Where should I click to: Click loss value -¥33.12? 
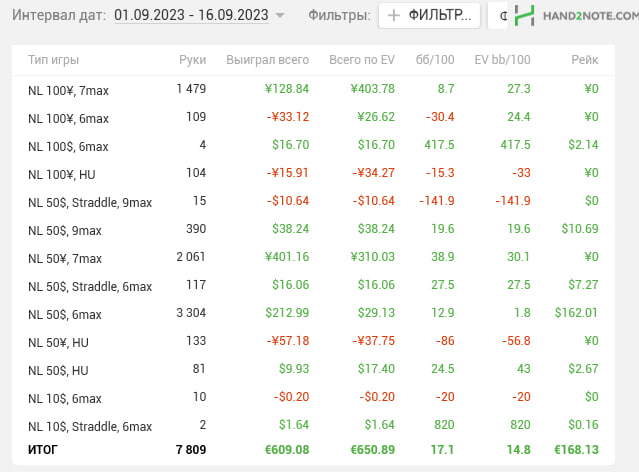pyautogui.click(x=288, y=117)
